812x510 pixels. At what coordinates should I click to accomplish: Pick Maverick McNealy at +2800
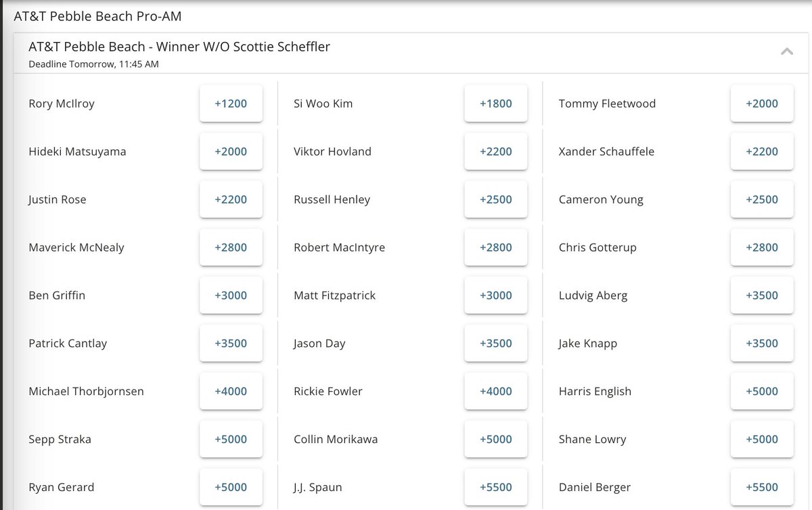click(231, 247)
